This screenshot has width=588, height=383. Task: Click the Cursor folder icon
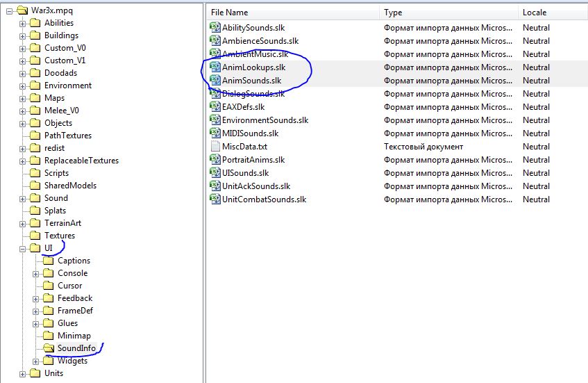point(48,286)
